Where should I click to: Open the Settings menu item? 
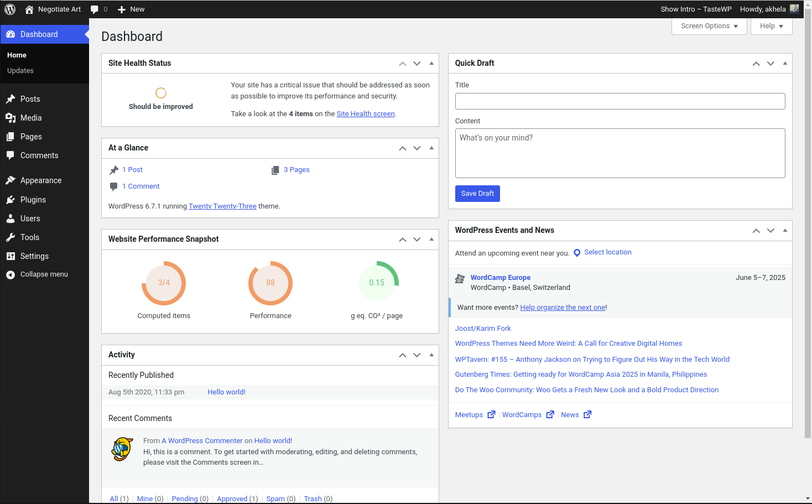click(34, 256)
